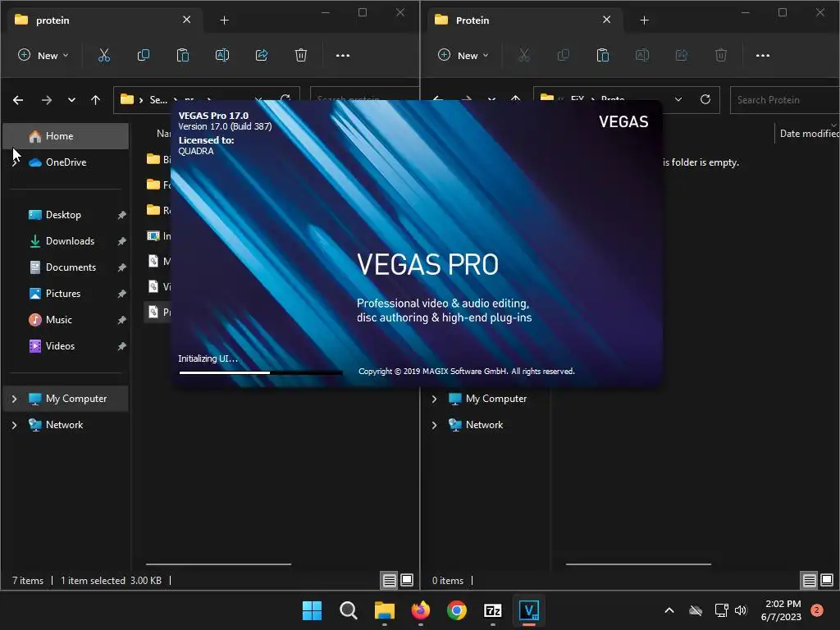
Task: Click Copy icon in left protein window
Action: 143,55
